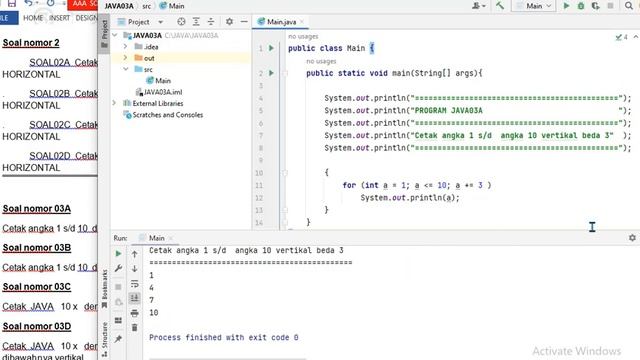Click the Undo icon in Word's quick access toolbar
This screenshot has height=360, width=640.
[x=28, y=4]
